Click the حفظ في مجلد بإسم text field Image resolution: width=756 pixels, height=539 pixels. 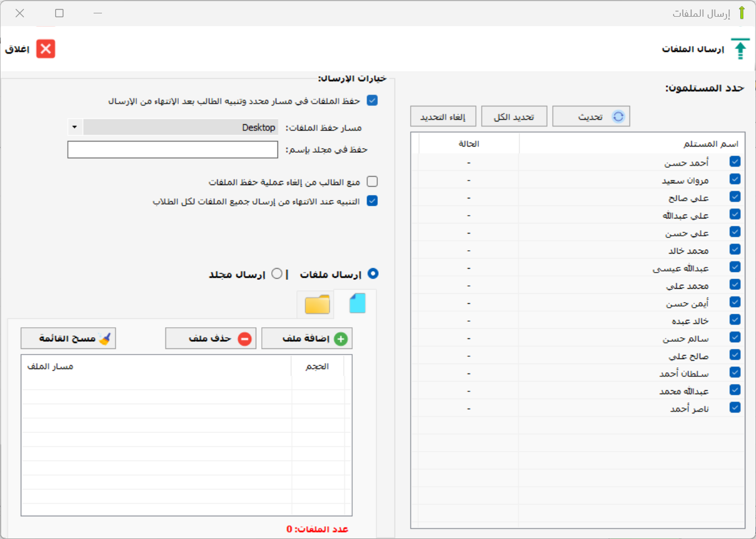[x=173, y=149]
